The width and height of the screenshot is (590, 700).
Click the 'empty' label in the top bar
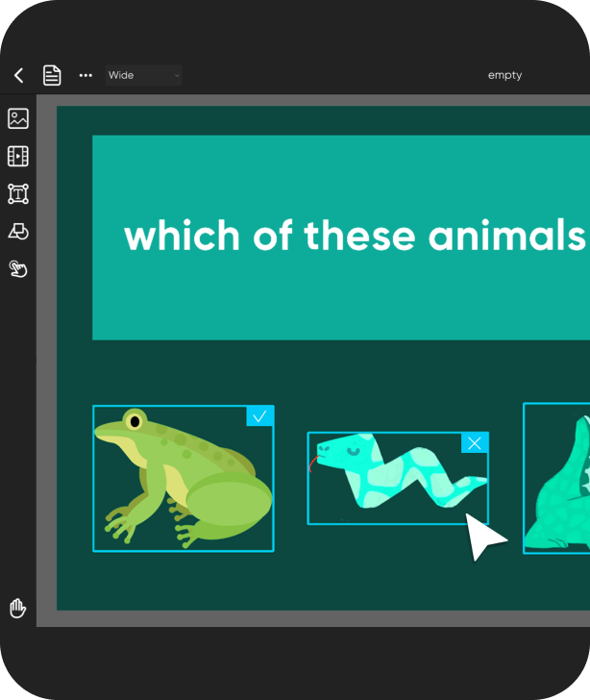point(504,75)
